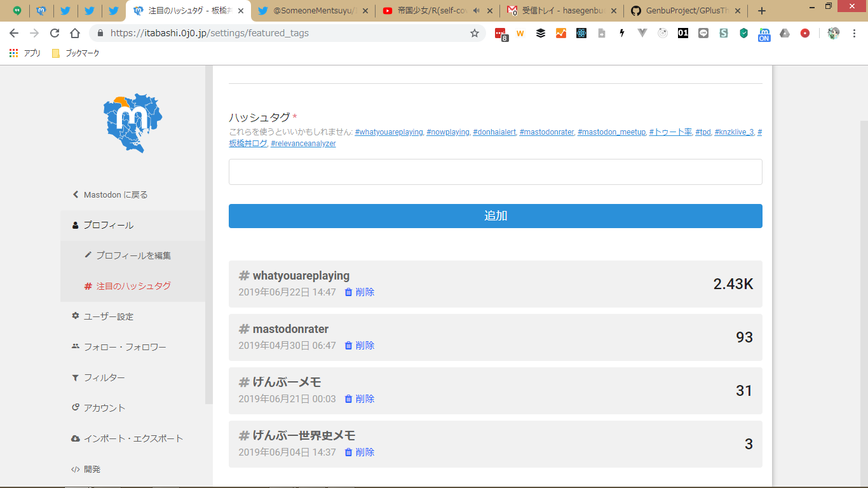Delete the whatyouareplaying featured hashtag
Image resolution: width=868 pixels, height=488 pixels.
tap(360, 292)
